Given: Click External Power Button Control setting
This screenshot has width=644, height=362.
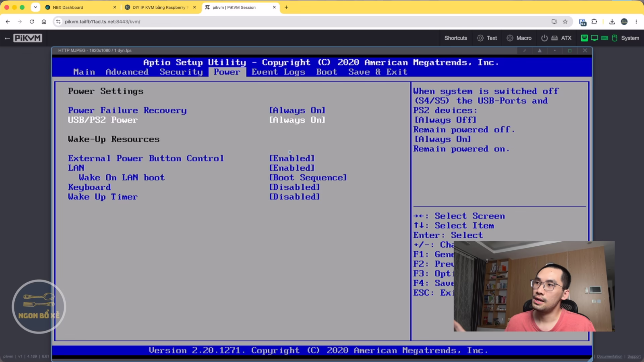Looking at the screenshot, I should [x=146, y=158].
